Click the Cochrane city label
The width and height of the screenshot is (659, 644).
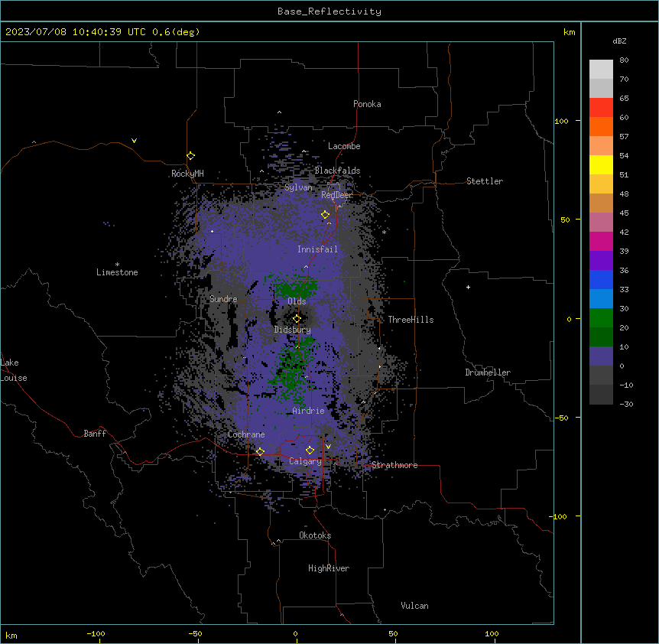click(246, 434)
